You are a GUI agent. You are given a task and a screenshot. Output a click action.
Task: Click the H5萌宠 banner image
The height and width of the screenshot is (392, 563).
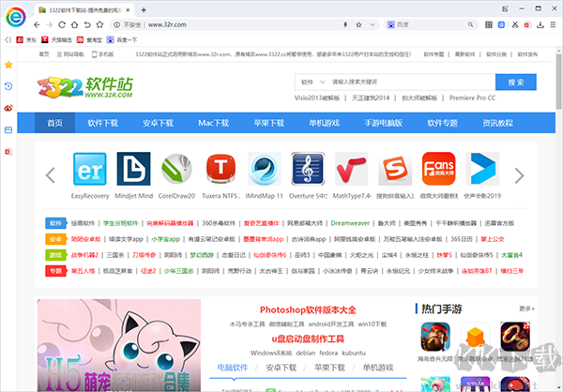tap(119, 345)
